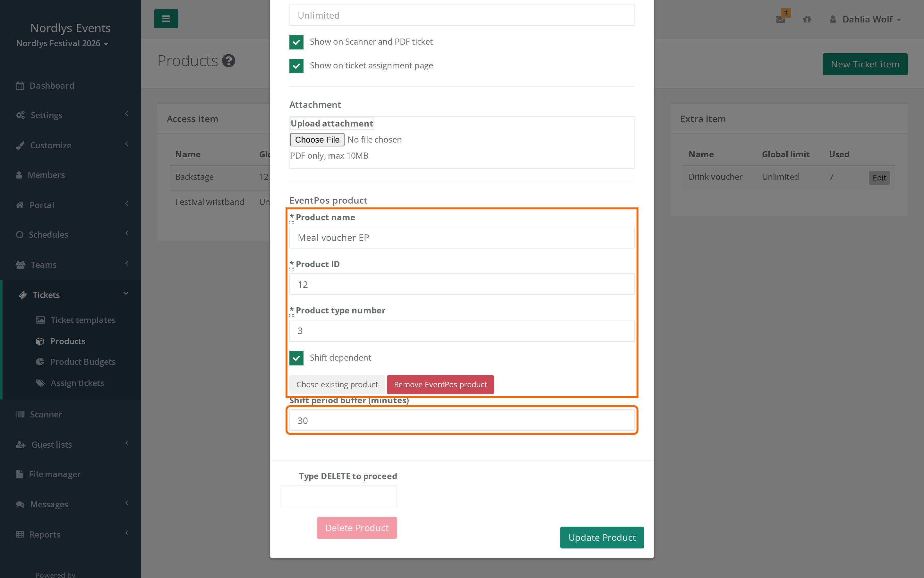Click the Products cube icon in sidebar

click(40, 341)
